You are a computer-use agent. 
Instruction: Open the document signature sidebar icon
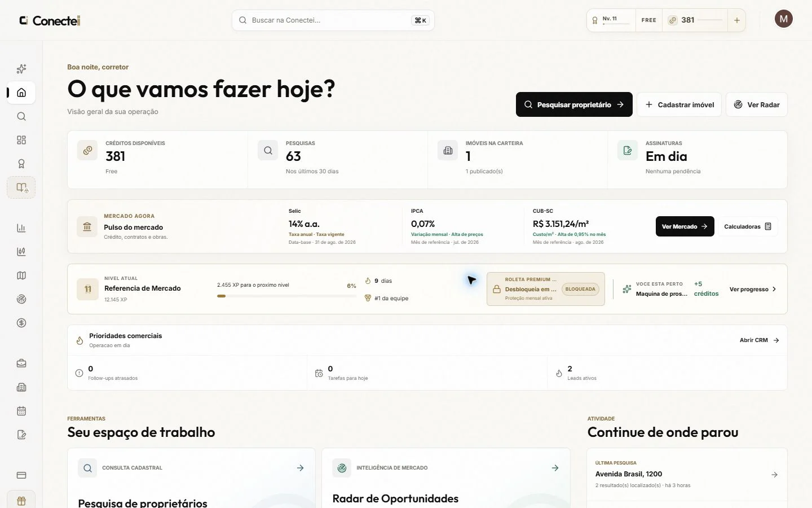[x=21, y=435]
